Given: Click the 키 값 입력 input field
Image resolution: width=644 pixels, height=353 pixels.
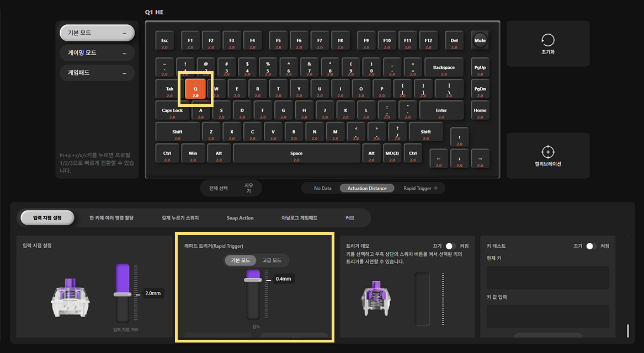Looking at the screenshot, I should click(x=547, y=316).
